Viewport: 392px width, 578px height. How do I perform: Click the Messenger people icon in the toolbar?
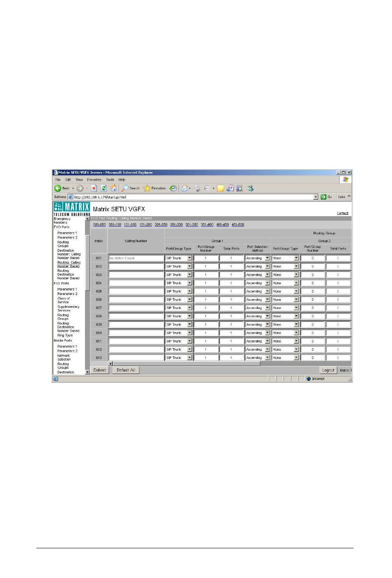click(250, 188)
